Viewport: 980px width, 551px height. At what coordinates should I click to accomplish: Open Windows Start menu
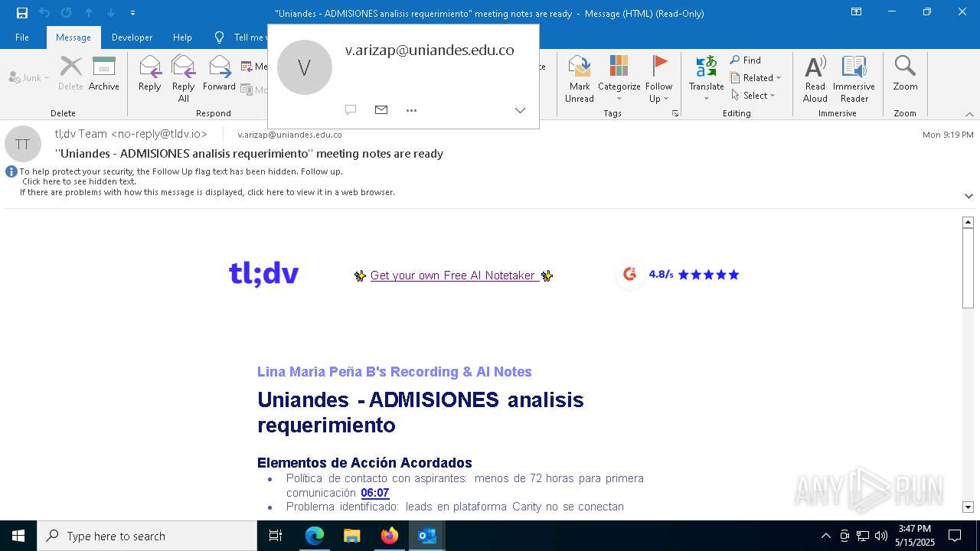pos(18,536)
